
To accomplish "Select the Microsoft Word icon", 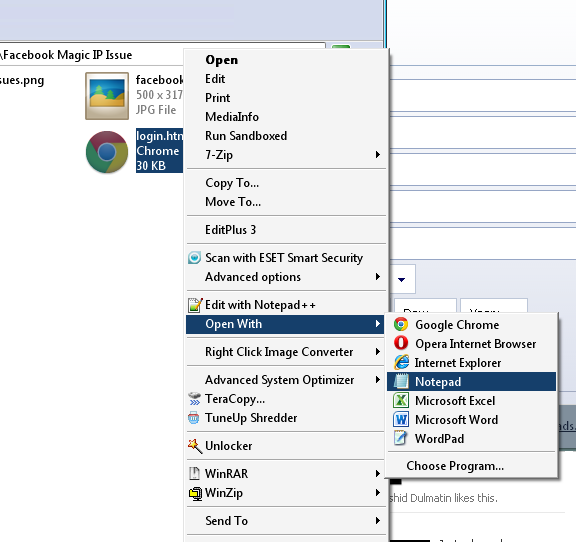I will click(401, 419).
